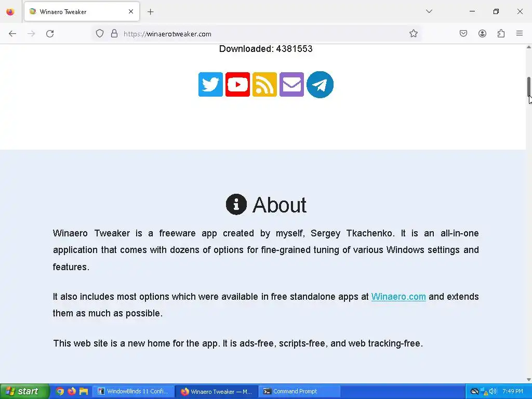The width and height of the screenshot is (532, 399).
Task: Click the Downloaded: 4381553 counter text
Action: pyautogui.click(x=265, y=49)
